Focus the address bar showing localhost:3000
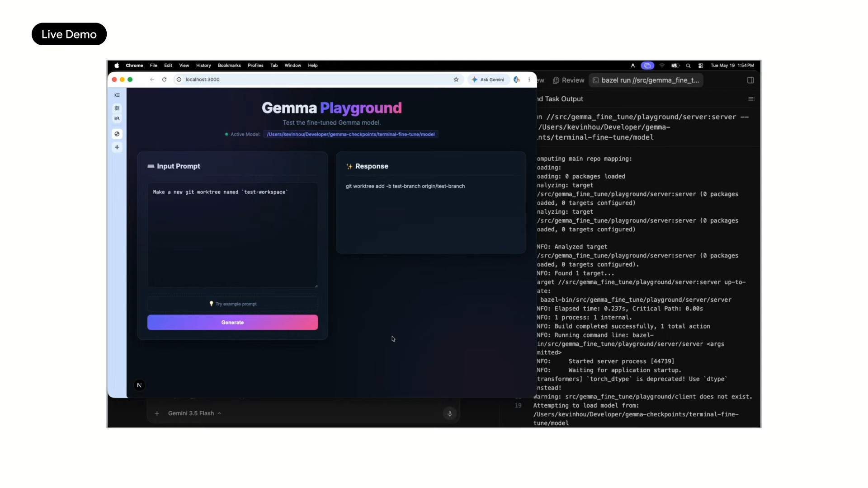The height and width of the screenshot is (488, 868). pyautogui.click(x=316, y=80)
